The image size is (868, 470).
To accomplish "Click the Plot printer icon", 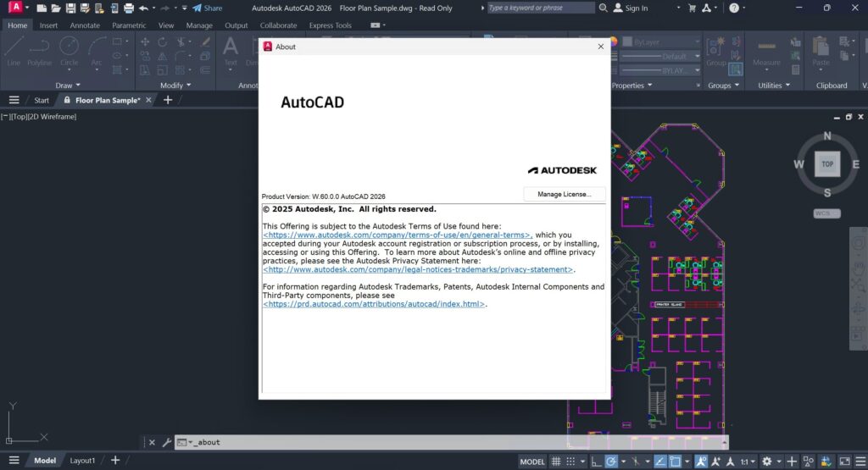I will (x=129, y=8).
